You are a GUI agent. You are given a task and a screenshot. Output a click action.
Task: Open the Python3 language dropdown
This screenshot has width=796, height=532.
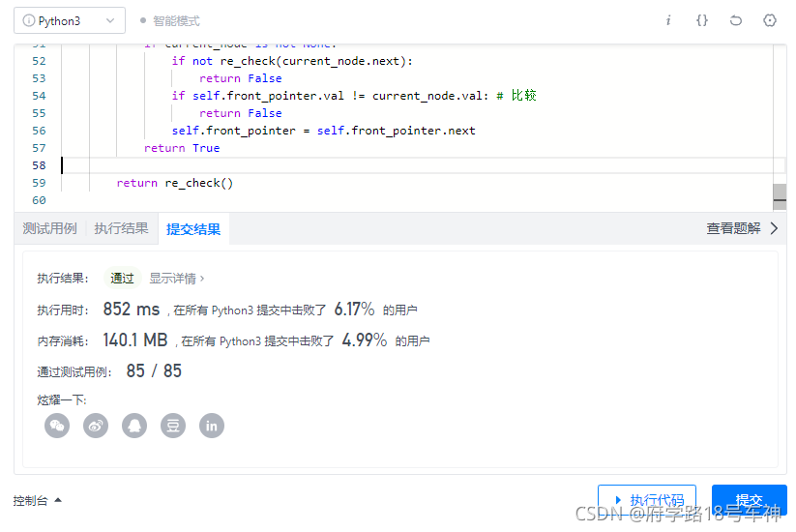coord(70,20)
